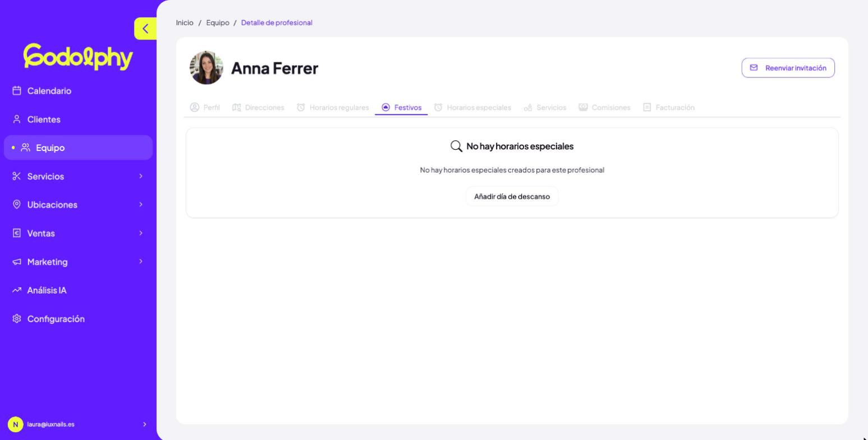Click the Reenviar invitación button
This screenshot has height=440, width=868.
(788, 68)
